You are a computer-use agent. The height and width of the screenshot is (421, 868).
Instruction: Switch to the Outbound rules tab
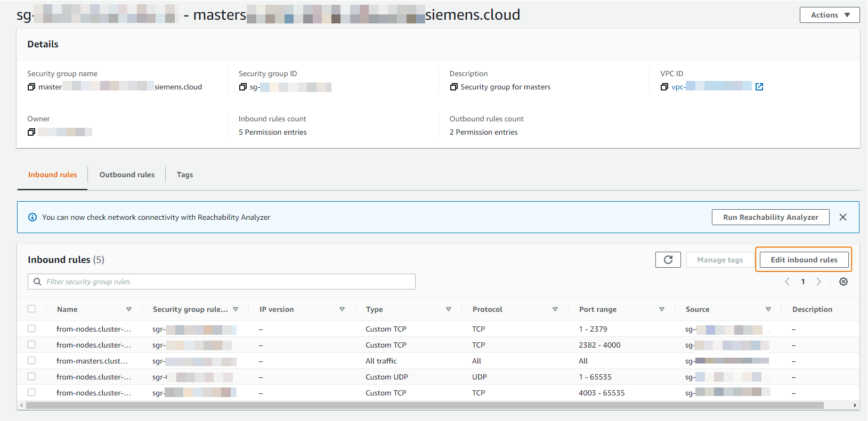pyautogui.click(x=127, y=175)
